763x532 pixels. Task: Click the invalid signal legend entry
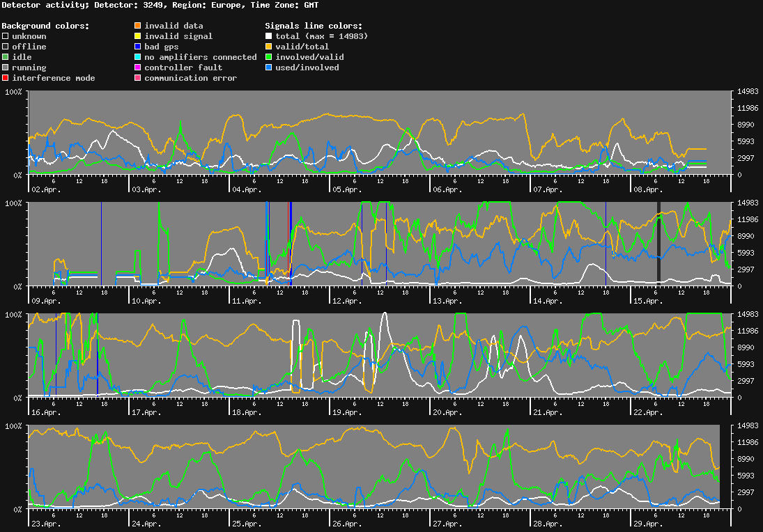(137, 36)
